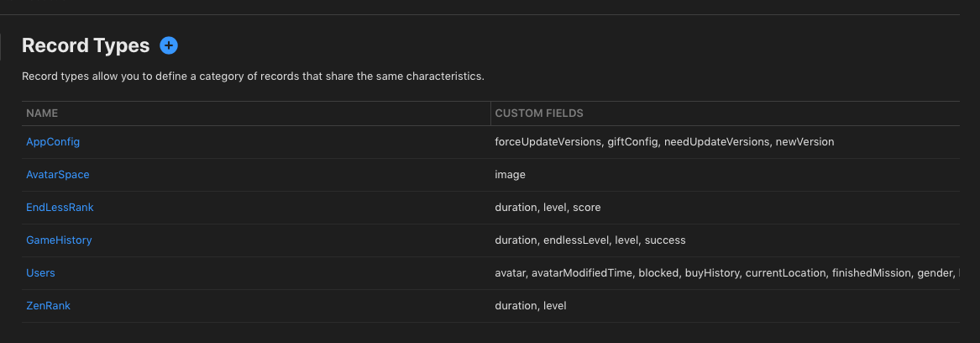Open the Users record type

click(40, 273)
